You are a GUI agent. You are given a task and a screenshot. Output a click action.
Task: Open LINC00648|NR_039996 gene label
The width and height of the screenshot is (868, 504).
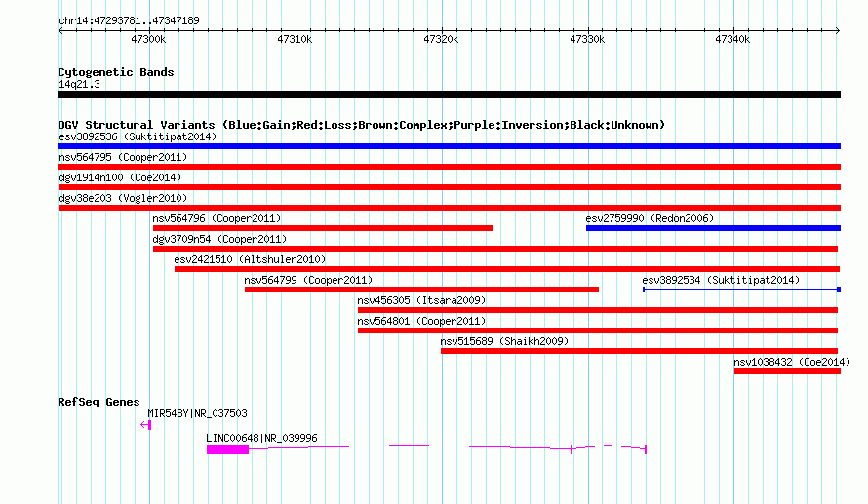pyautogui.click(x=261, y=438)
